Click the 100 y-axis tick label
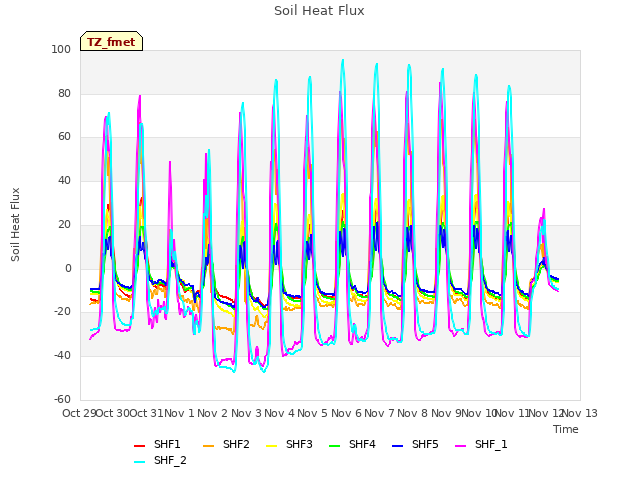 (x=61, y=50)
